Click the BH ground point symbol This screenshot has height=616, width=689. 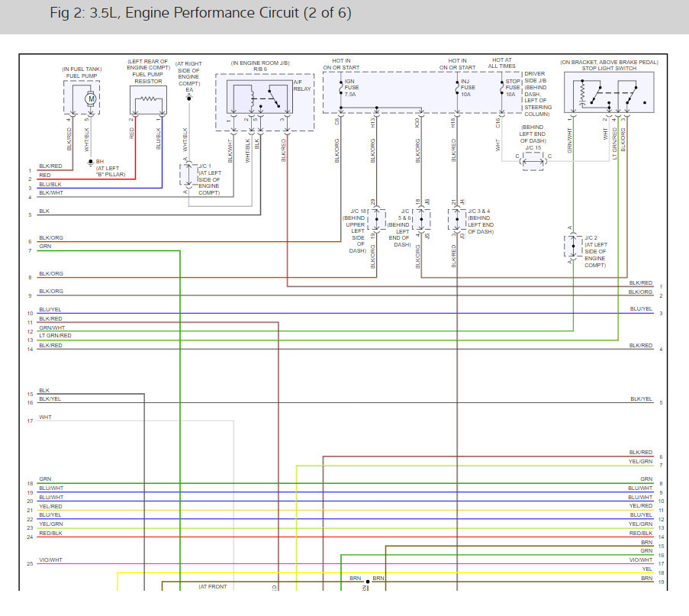tap(91, 163)
